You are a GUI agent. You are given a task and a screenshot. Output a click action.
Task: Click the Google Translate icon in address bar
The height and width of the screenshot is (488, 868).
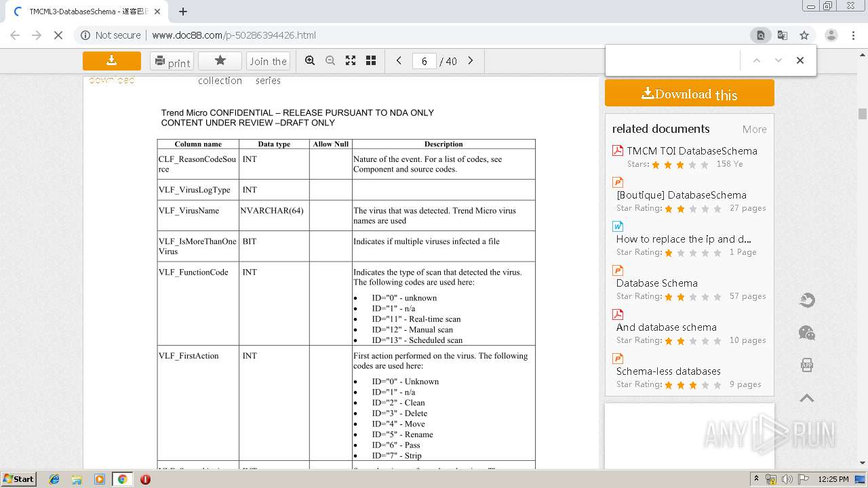point(783,35)
